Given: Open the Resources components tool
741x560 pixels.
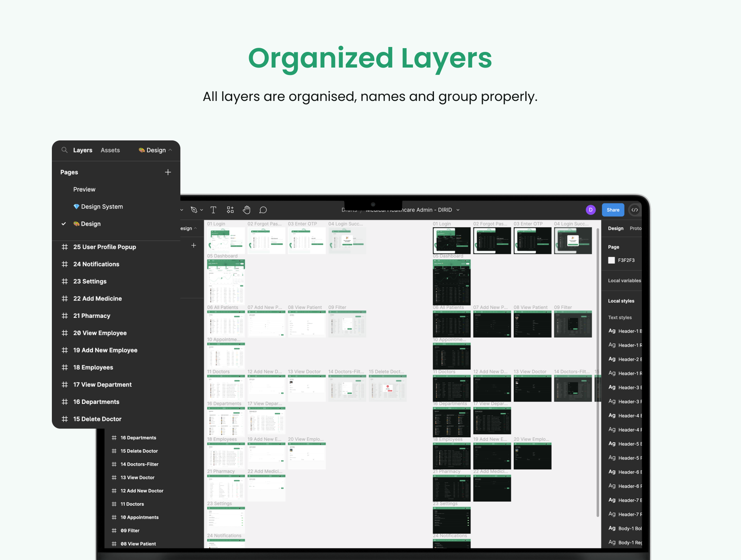Looking at the screenshot, I should 230,210.
